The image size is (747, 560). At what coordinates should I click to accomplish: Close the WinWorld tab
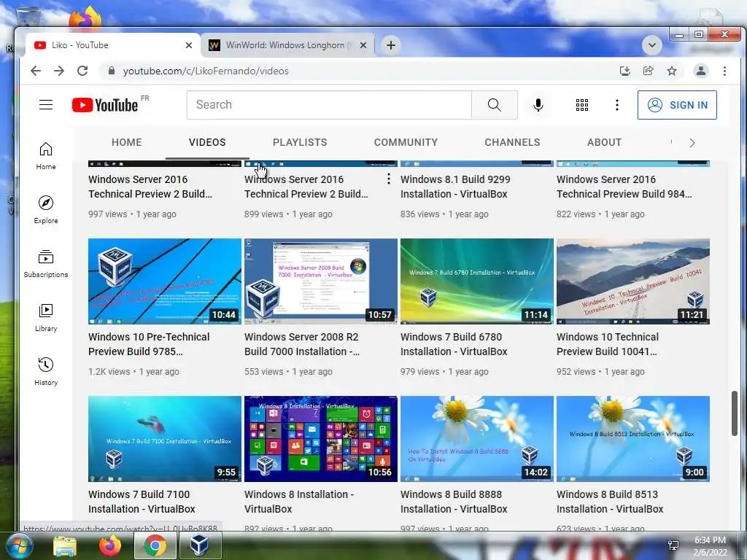363,45
